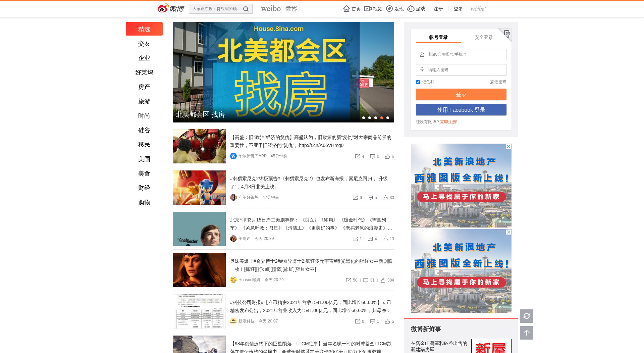Click repost icon on 刺猬索尼克2 post
Viewport: 644px width, 353px height.
[355, 198]
